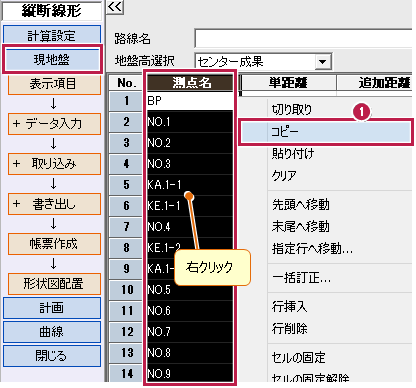
Task: Click row header number 6
Action: click(126, 206)
